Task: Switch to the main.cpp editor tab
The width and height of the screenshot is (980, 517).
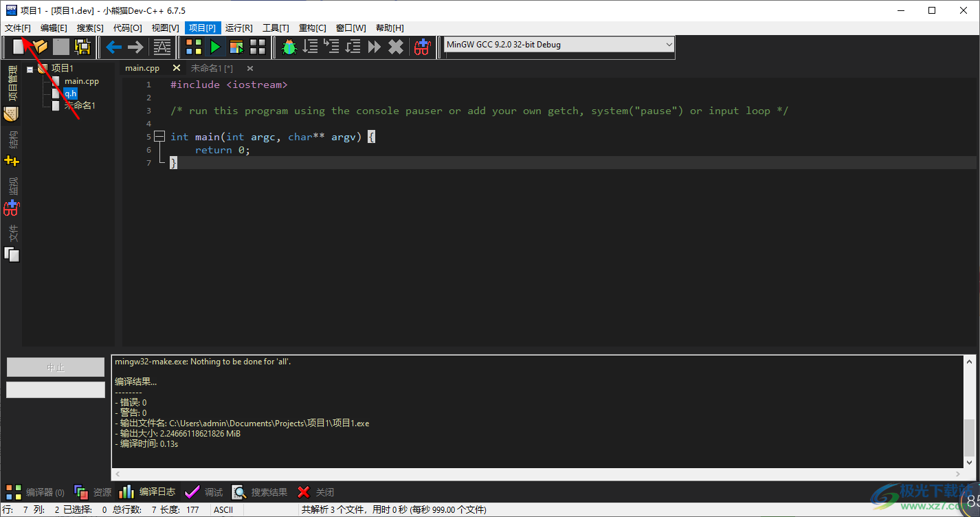Action: (142, 68)
